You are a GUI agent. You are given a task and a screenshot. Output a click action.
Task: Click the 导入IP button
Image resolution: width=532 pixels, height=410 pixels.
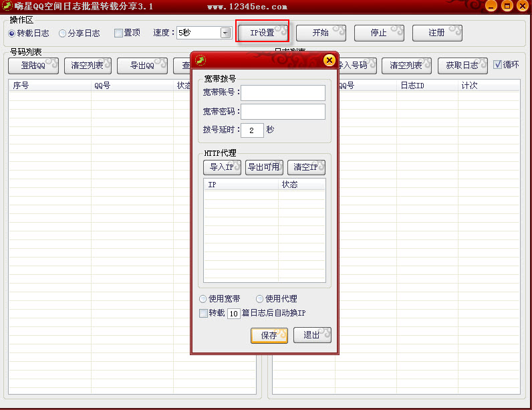coord(223,167)
